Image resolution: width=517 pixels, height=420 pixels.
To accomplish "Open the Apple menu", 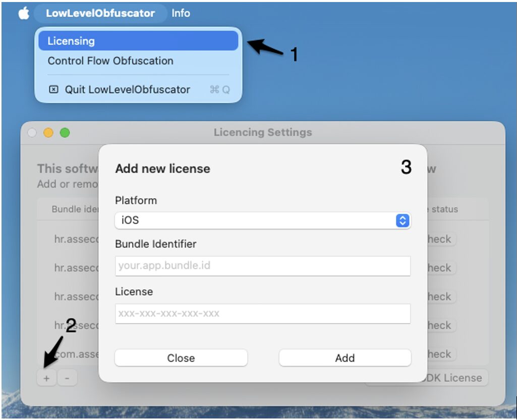I will [24, 14].
